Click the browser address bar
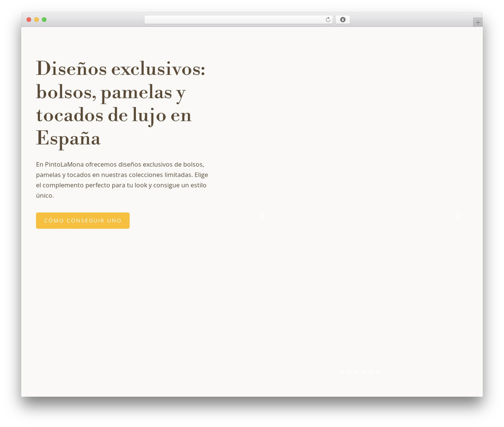 click(x=238, y=20)
